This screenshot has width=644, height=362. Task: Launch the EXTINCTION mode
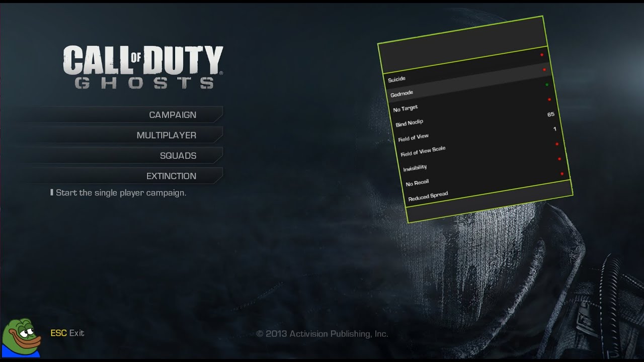[171, 176]
